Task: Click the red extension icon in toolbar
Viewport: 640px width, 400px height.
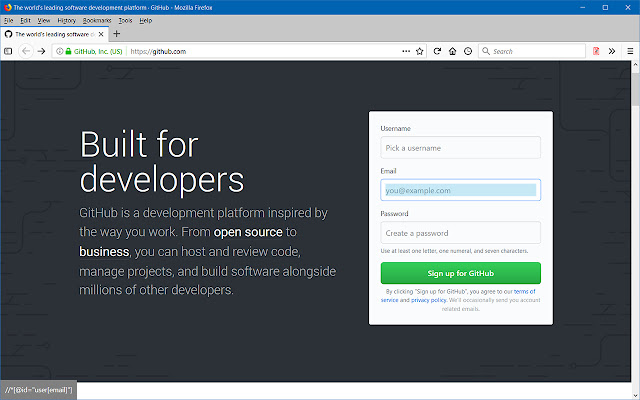Action: 596,51
